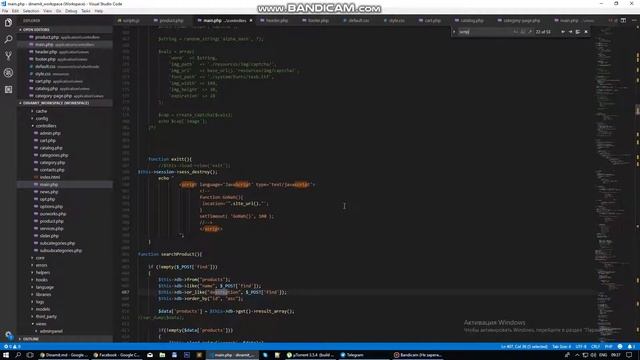640x360 pixels.
Task: Open the Explorer view in activity bar
Action: click(x=8, y=22)
